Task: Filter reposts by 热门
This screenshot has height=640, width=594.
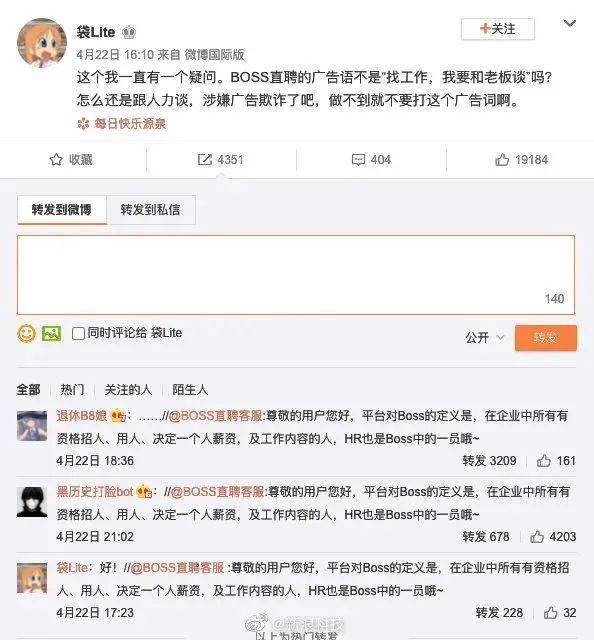Action: 72,390
